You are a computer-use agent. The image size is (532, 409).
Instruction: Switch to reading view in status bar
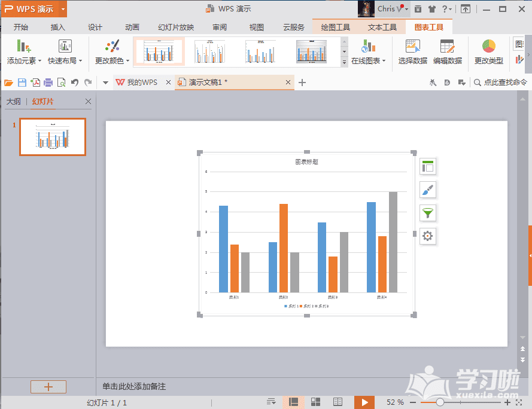click(x=338, y=402)
